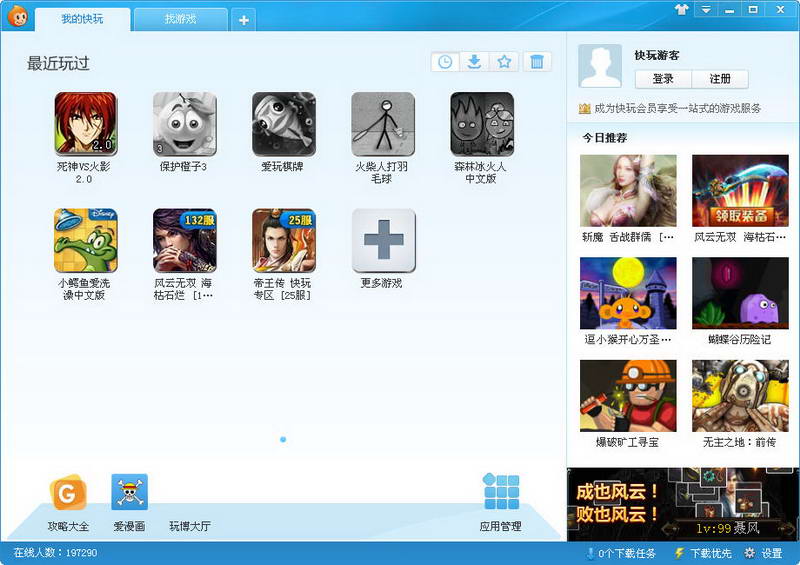Open 风云无双 领取装备 recommended thumbnail
Image resolution: width=800 pixels, height=565 pixels.
(740, 191)
